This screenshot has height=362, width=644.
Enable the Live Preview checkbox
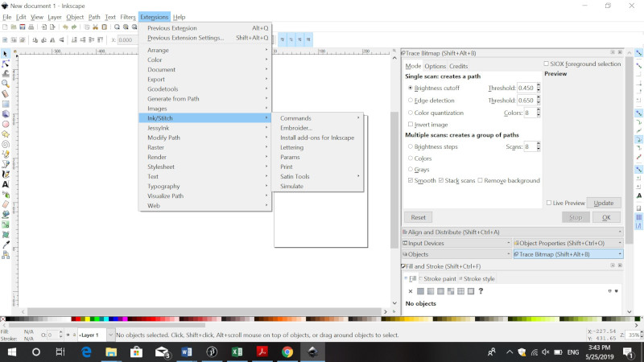click(x=549, y=203)
